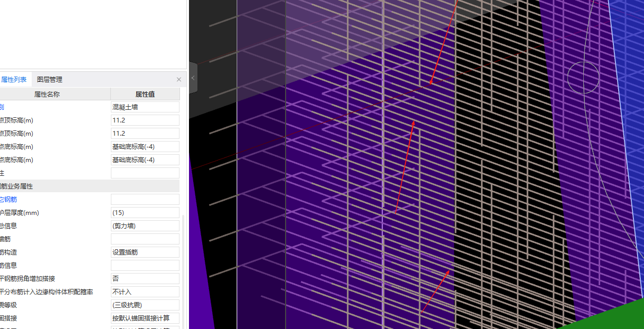Select the (剪力墙) summary info value
644x329 pixels.
[x=145, y=225]
